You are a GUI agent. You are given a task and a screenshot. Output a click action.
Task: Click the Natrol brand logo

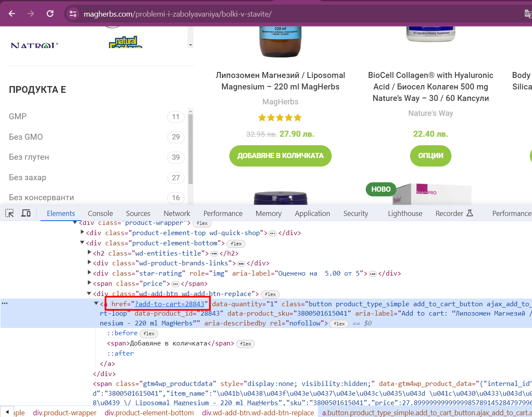coord(35,45)
